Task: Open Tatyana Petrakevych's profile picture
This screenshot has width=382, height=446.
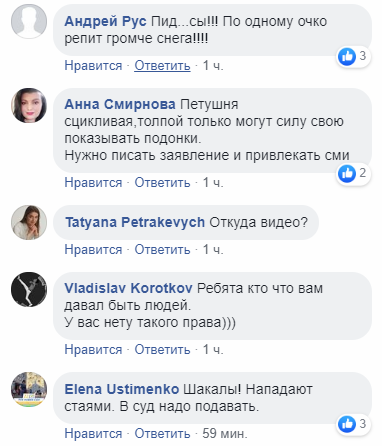Action: pyautogui.click(x=29, y=223)
